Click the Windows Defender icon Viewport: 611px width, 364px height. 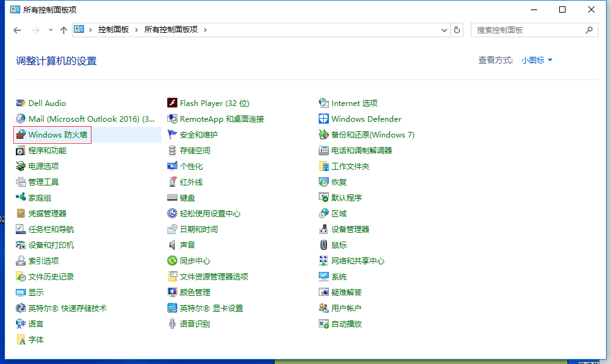(x=324, y=119)
